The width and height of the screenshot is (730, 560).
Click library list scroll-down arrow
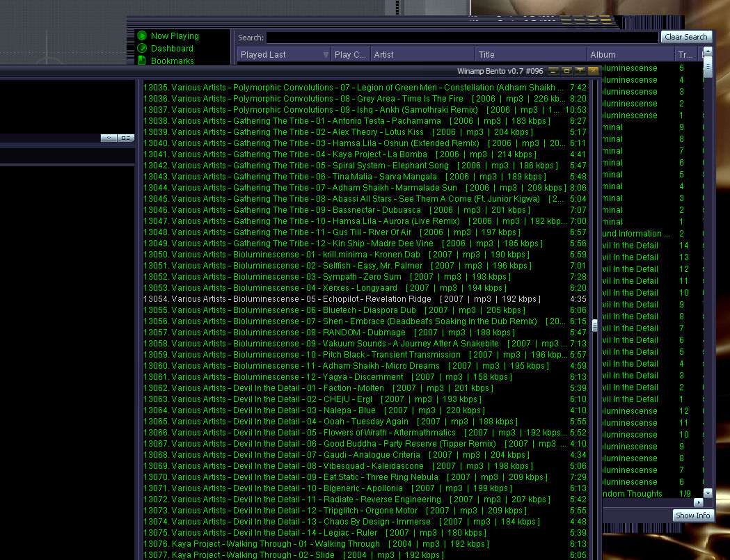pyautogui.click(x=708, y=493)
